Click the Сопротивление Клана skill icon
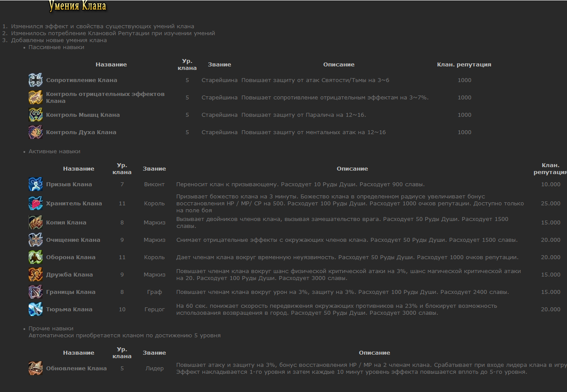Image resolution: width=567 pixels, height=392 pixels. point(36,80)
